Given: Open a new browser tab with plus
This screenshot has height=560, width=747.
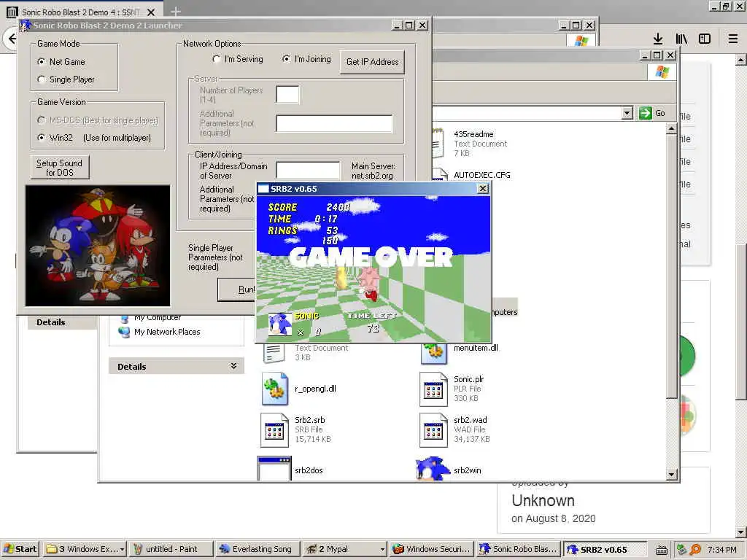Looking at the screenshot, I should (176, 12).
